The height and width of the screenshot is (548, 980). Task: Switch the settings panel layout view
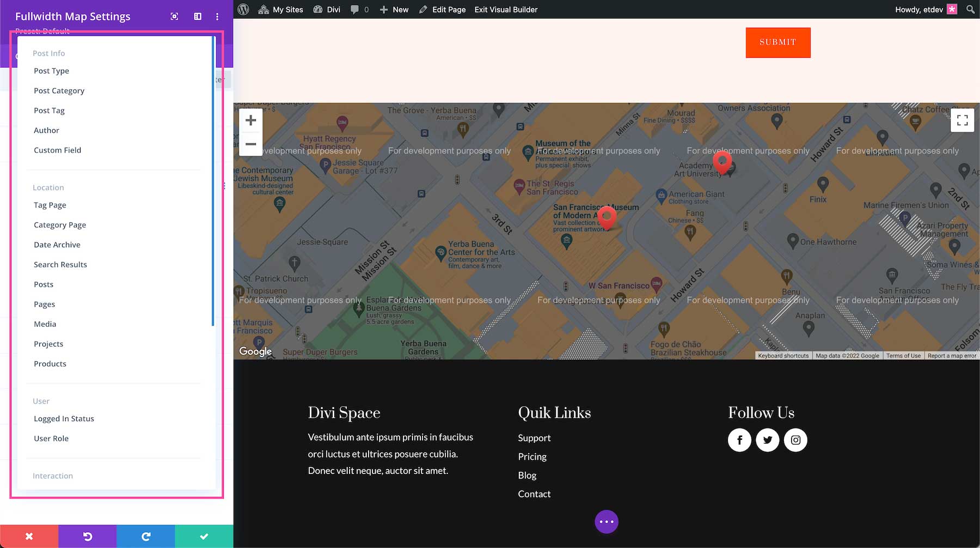(x=197, y=16)
